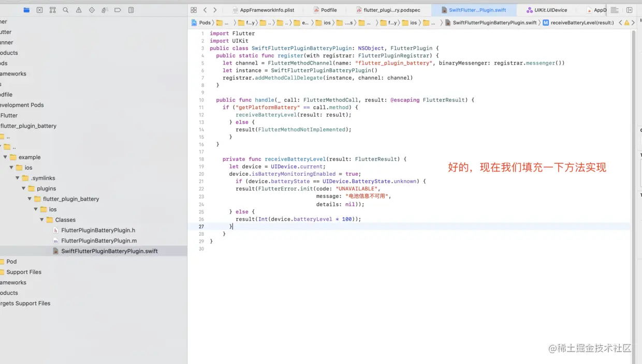
Task: Open the Report navigator icon
Action: 130,10
